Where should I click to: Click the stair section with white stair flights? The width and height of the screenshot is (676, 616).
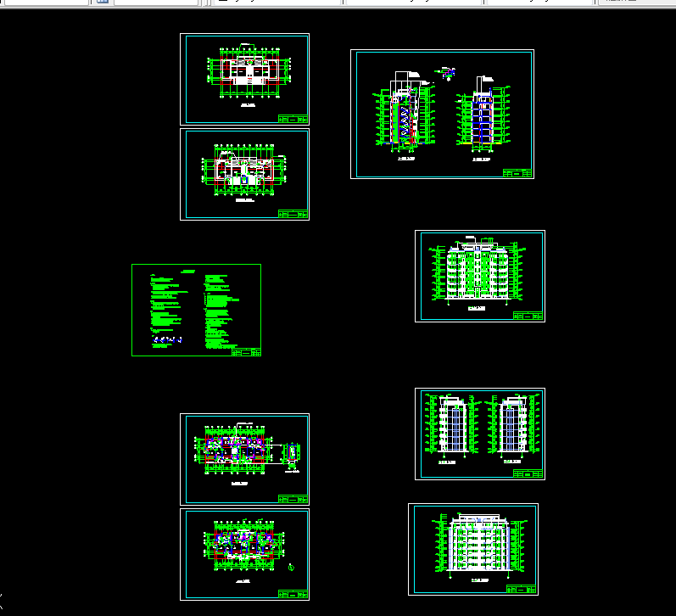tap(405, 115)
